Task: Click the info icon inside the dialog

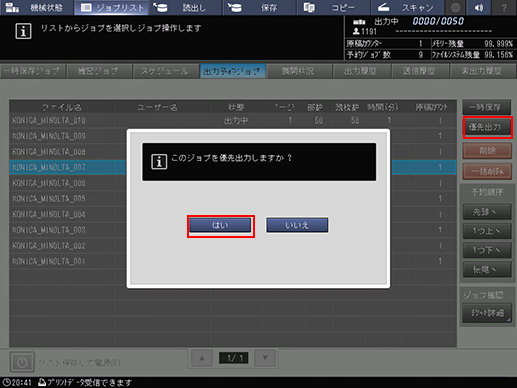Action: [159, 162]
